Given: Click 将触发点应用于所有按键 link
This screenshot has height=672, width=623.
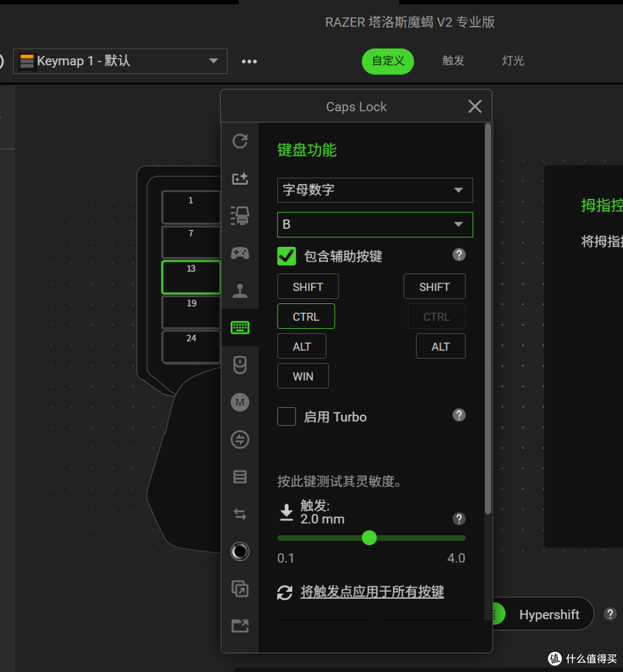Looking at the screenshot, I should point(372,592).
